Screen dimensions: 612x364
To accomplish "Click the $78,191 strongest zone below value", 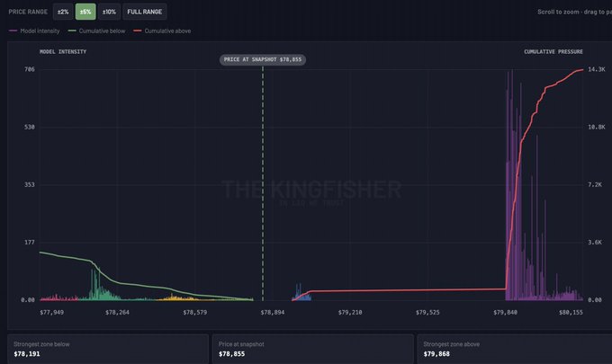I will [x=27, y=354].
